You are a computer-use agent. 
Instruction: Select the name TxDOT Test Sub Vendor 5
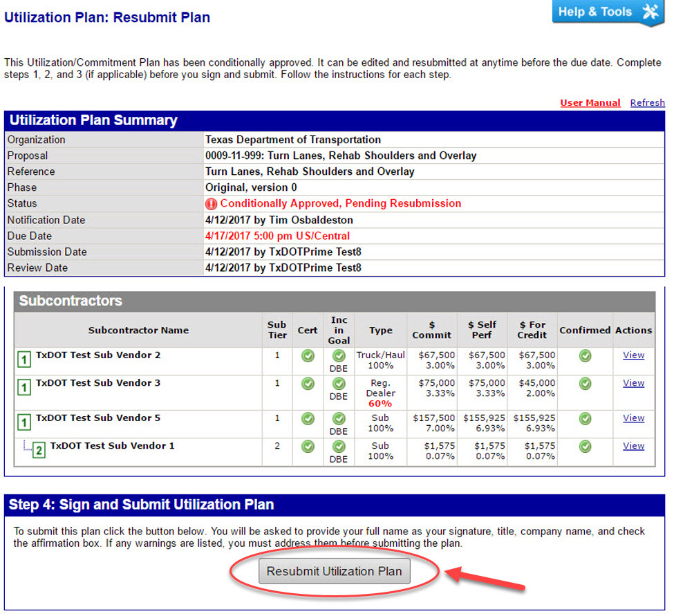pyautogui.click(x=98, y=418)
